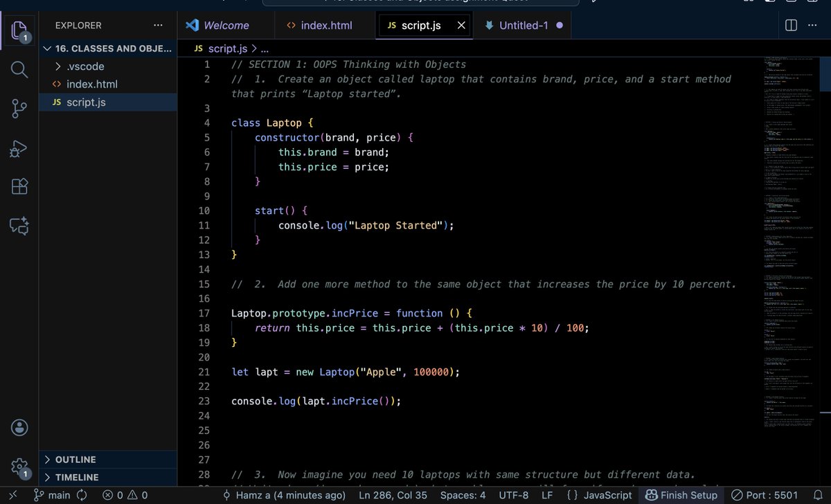
Task: Switch to the index.html tab
Action: (319, 26)
